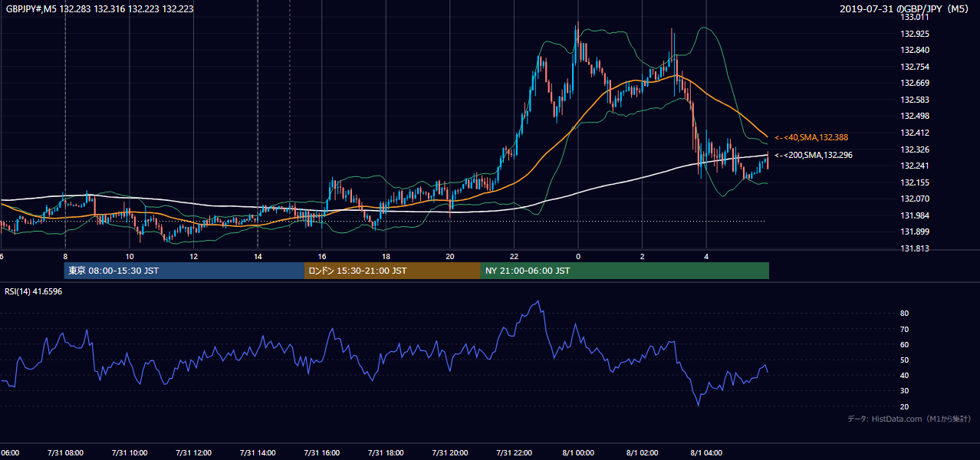Select the NY 21:00-06:00 JST session bar
This screenshot has width=980, height=460.
625,271
